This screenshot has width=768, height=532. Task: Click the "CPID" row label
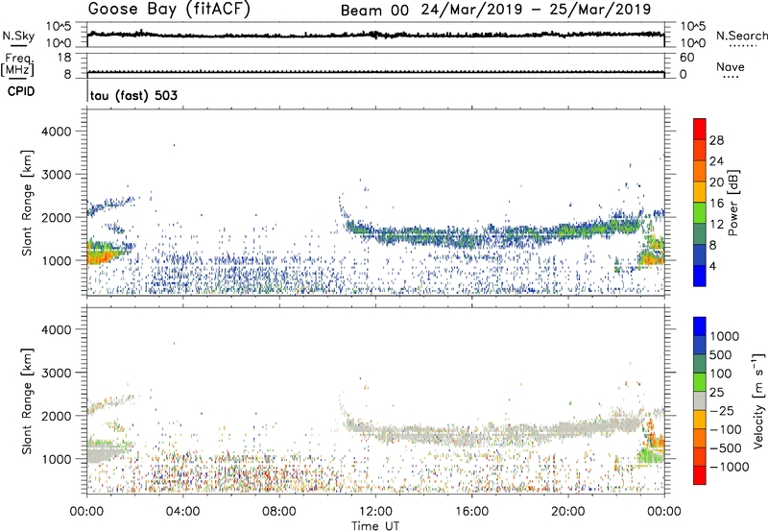coord(21,91)
